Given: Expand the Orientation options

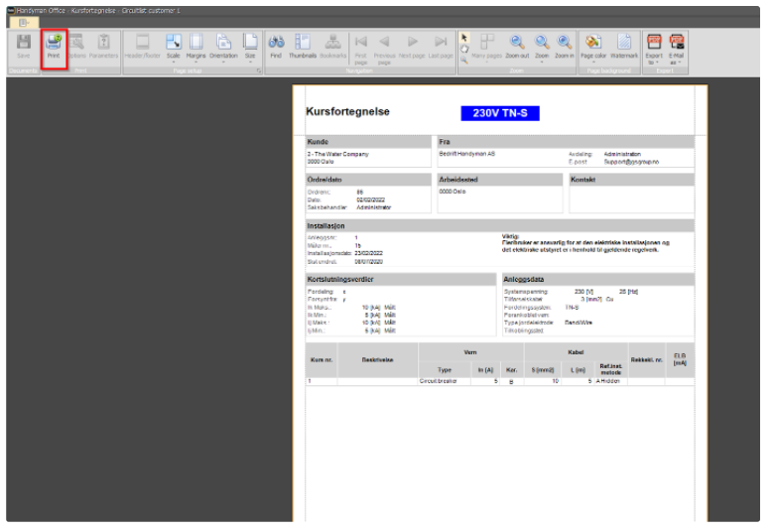Looking at the screenshot, I should click(x=223, y=49).
